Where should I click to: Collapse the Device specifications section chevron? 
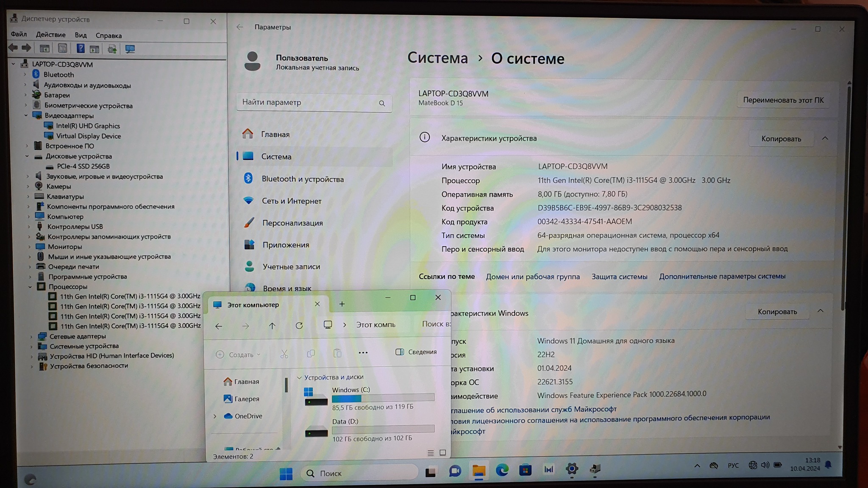point(825,139)
